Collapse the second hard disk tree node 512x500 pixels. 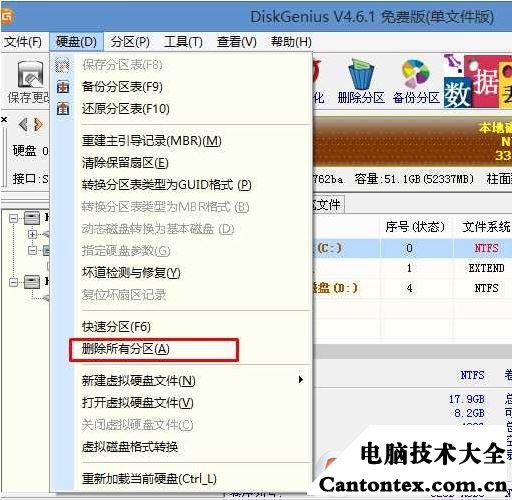coord(13,283)
